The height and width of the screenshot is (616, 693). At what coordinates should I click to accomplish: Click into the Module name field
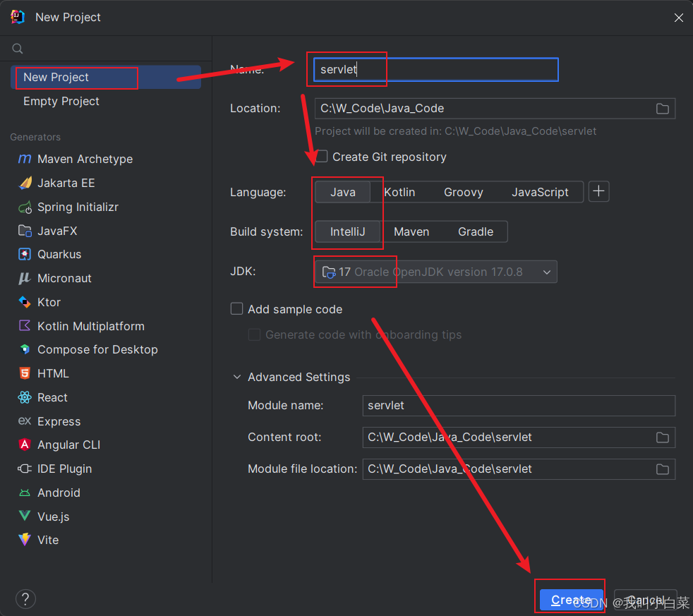pos(519,405)
